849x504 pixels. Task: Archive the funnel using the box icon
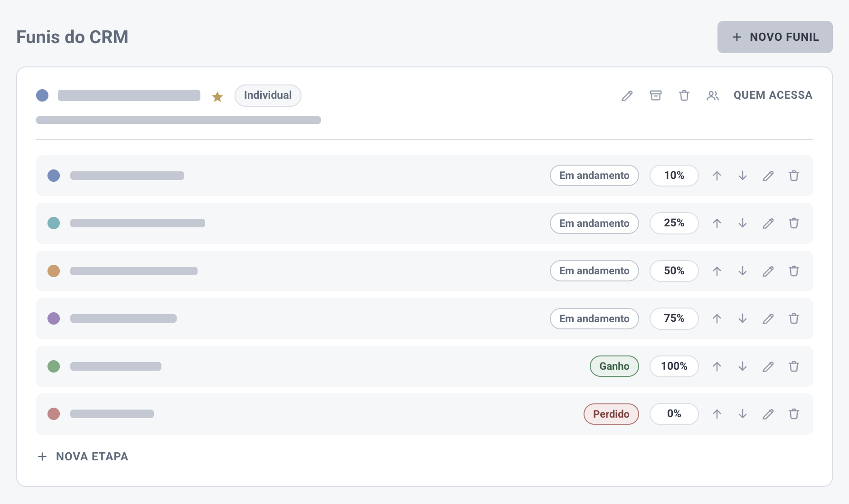(x=655, y=95)
